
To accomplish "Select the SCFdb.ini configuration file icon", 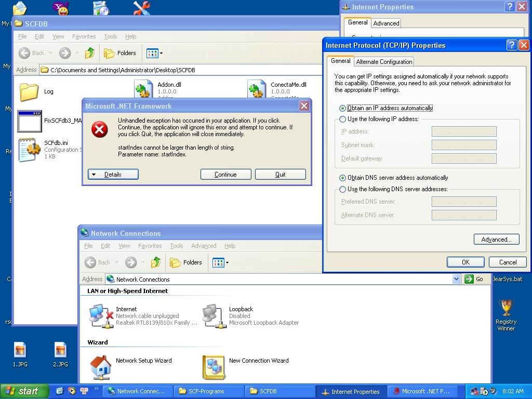I will [x=29, y=150].
